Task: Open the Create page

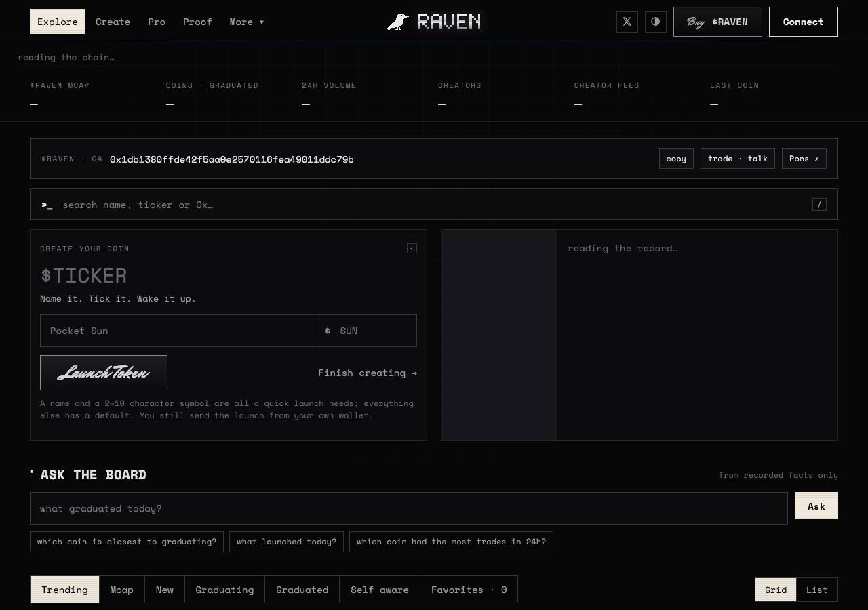Action: click(113, 22)
